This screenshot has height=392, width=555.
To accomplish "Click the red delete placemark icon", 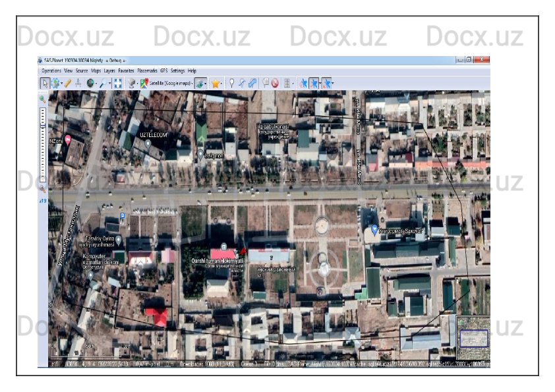I will (274, 83).
